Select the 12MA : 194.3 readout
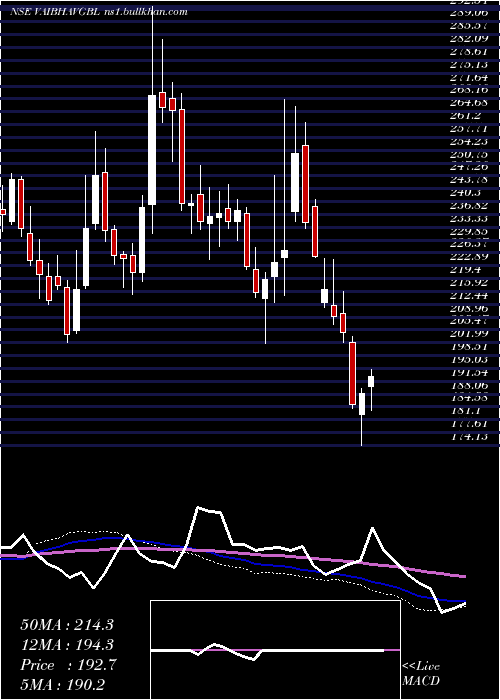This screenshot has width=500, height=700. pyautogui.click(x=67, y=645)
